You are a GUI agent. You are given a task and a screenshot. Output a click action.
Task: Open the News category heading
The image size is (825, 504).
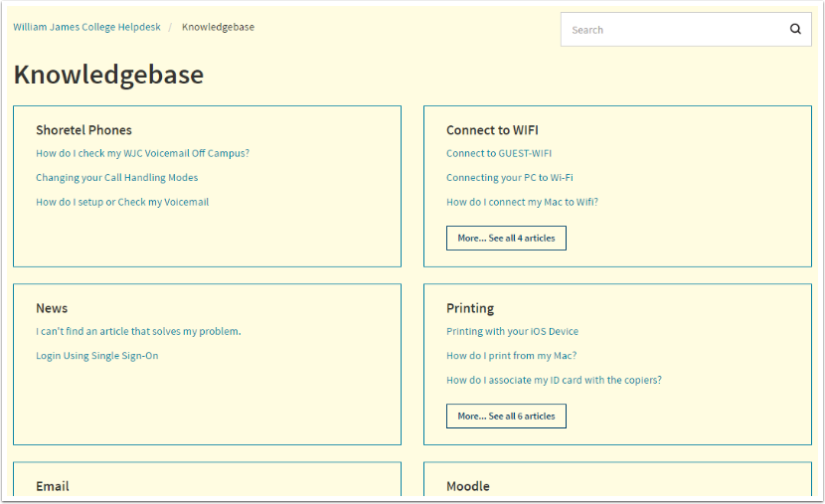click(52, 308)
